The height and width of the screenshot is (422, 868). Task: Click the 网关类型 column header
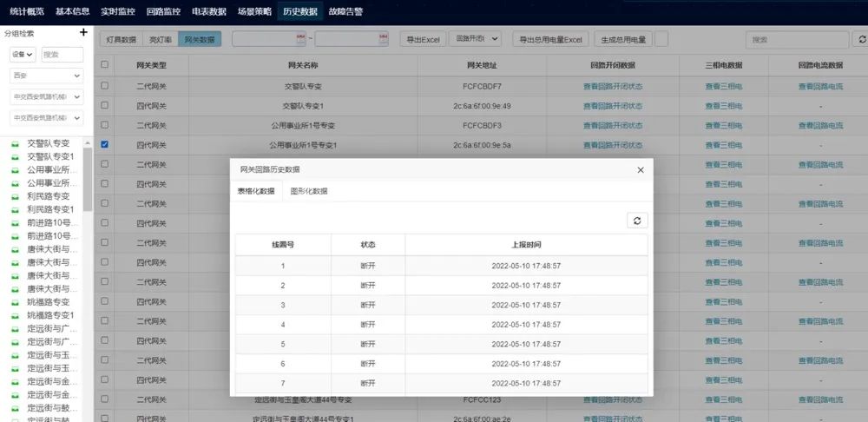click(151, 65)
